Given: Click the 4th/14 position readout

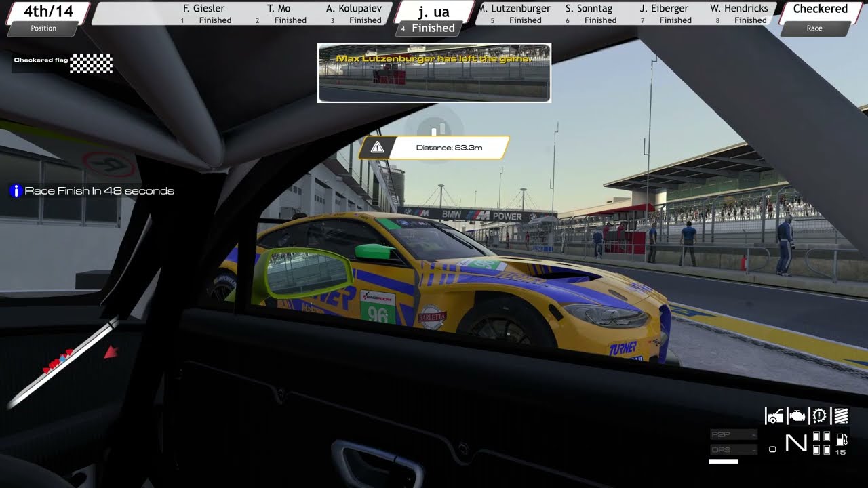Looking at the screenshot, I should pos(48,11).
